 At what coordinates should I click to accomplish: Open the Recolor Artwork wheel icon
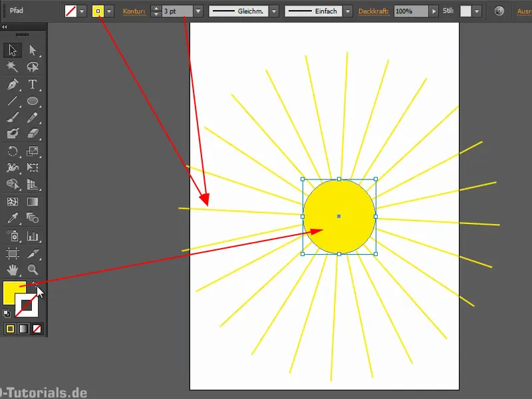(x=499, y=11)
